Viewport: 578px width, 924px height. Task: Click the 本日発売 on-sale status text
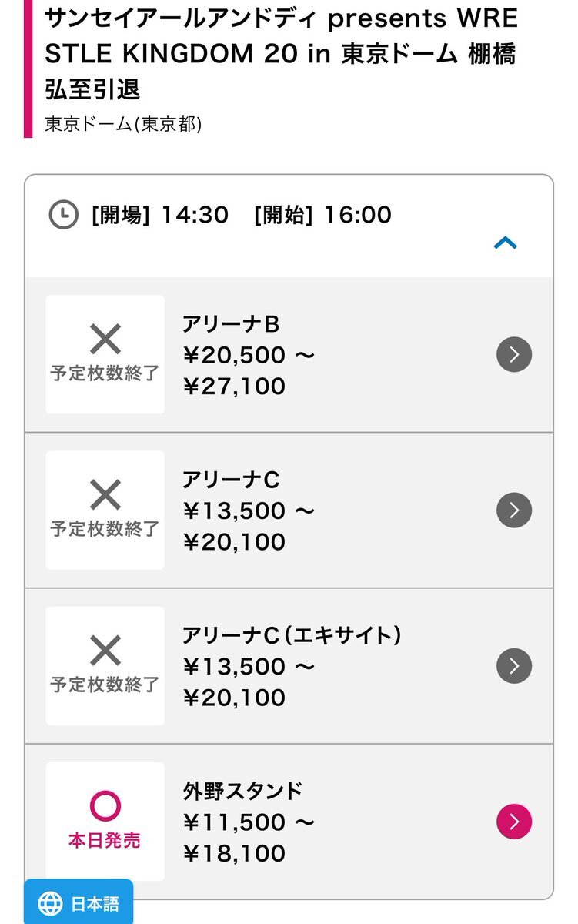click(105, 840)
